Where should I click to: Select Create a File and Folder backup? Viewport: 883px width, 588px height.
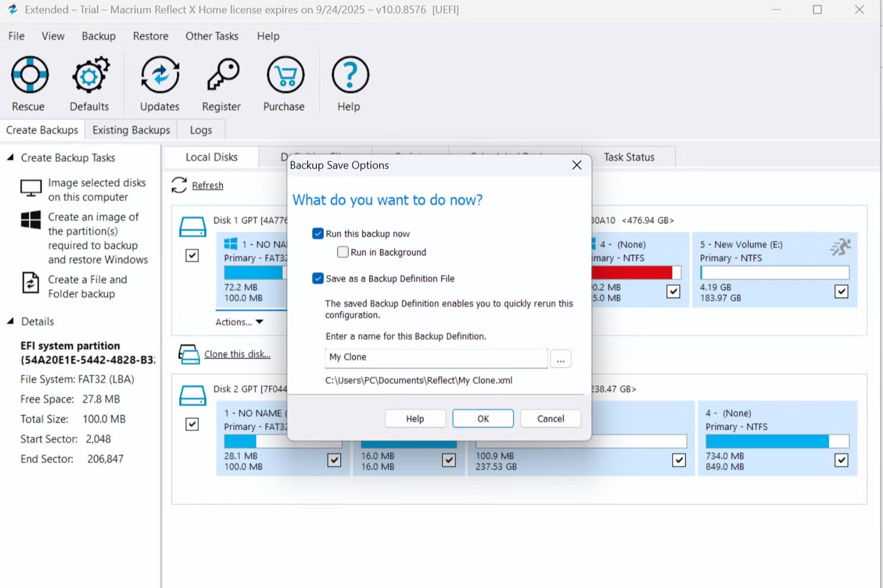87,287
